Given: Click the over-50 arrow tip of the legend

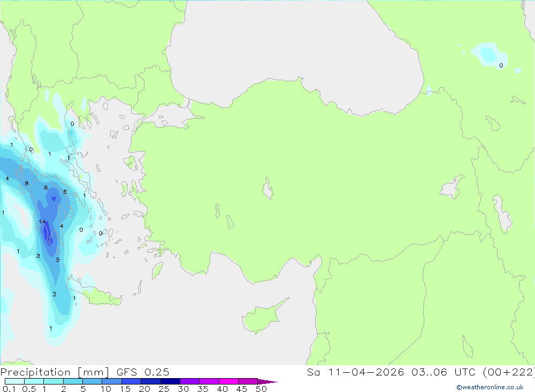Looking at the screenshot, I should click(268, 381).
